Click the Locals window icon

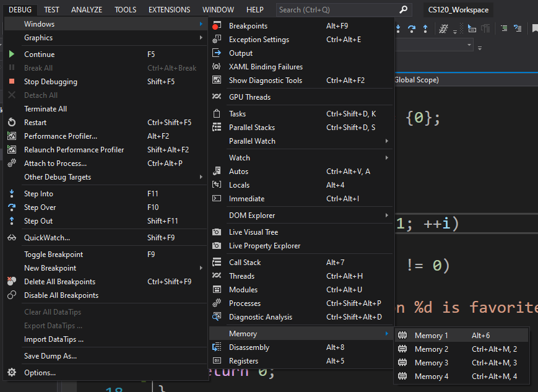217,185
